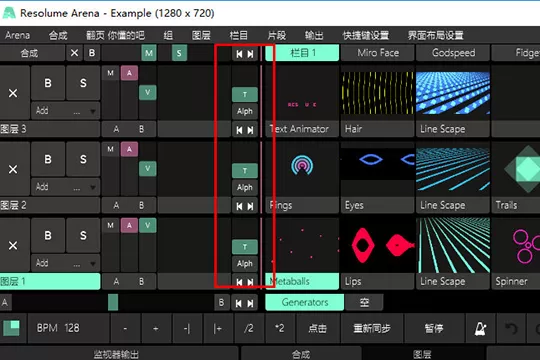The image size is (540, 360).
Task: Toggle green V button on 图层 2
Action: [x=147, y=168]
